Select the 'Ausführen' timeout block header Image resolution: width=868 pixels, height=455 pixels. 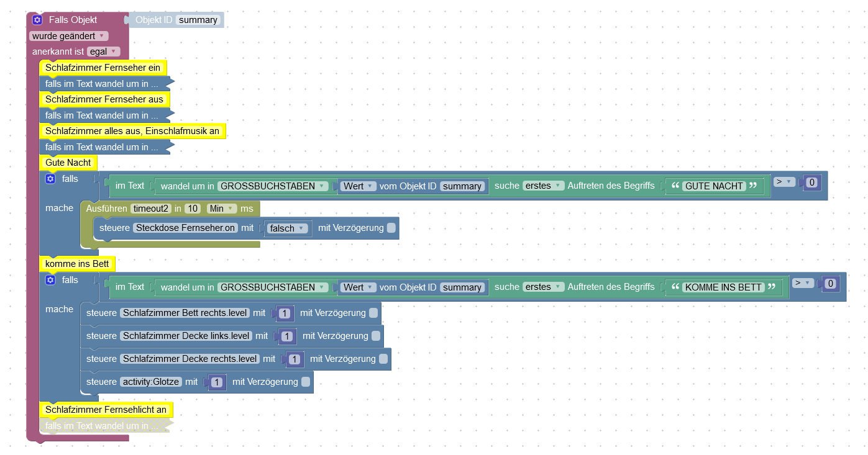tap(106, 209)
